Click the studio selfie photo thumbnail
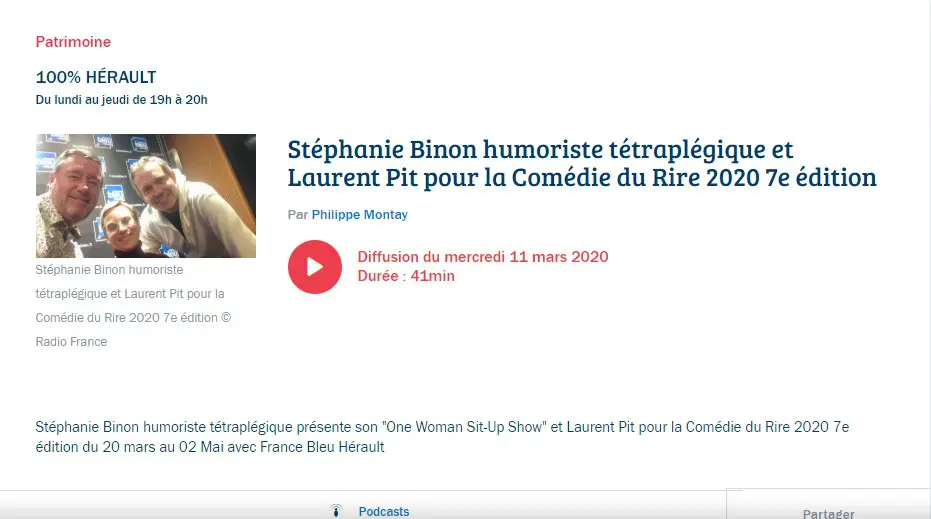Viewport: 931px width, 519px height. coord(145,195)
